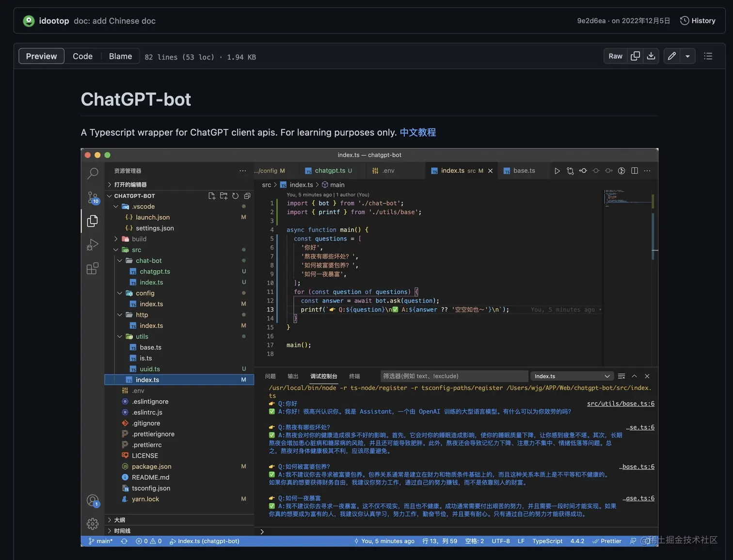Screen dimensions: 733x560
Task: Open the editor toolbar's more actions ellipsis
Action: coord(647,171)
